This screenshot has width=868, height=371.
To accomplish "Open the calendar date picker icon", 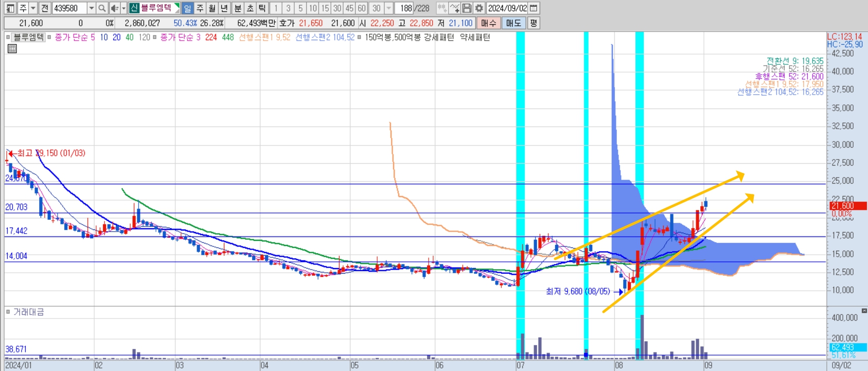I will (x=534, y=8).
